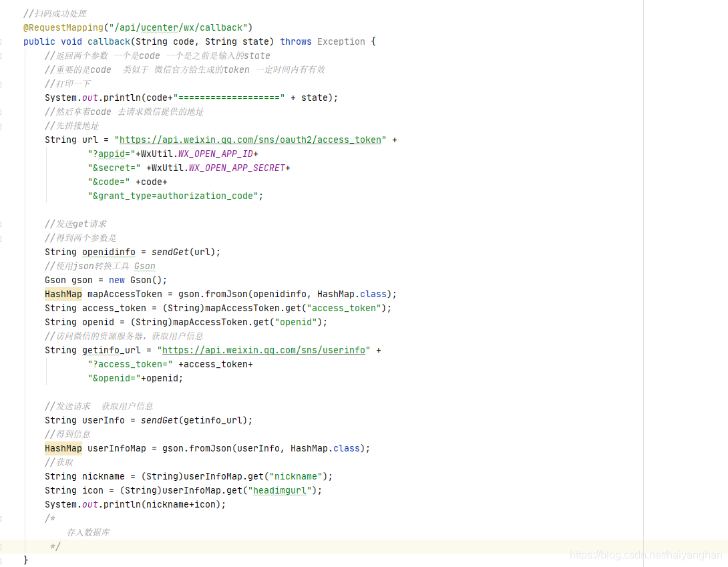Click the comment "//发送请求 获取用户信息"
The image size is (728, 567).
pos(99,406)
